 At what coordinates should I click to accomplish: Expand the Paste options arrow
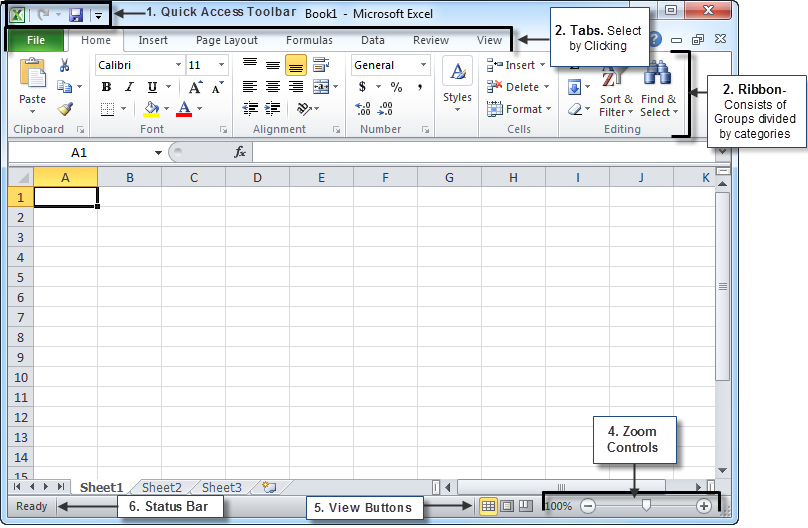[x=32, y=111]
